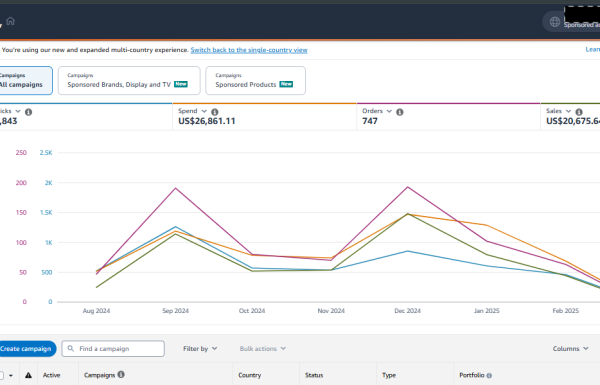This screenshot has width=600, height=385.
Task: Click the warning triangle column icon
Action: [x=28, y=375]
